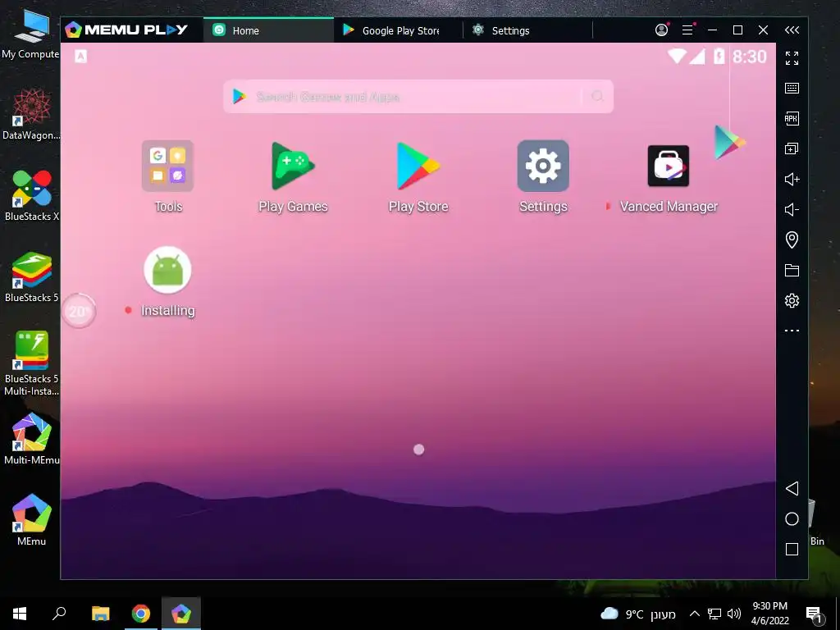Open the keyboard mapping tool
Viewport: 840px width, 630px height.
click(x=792, y=89)
